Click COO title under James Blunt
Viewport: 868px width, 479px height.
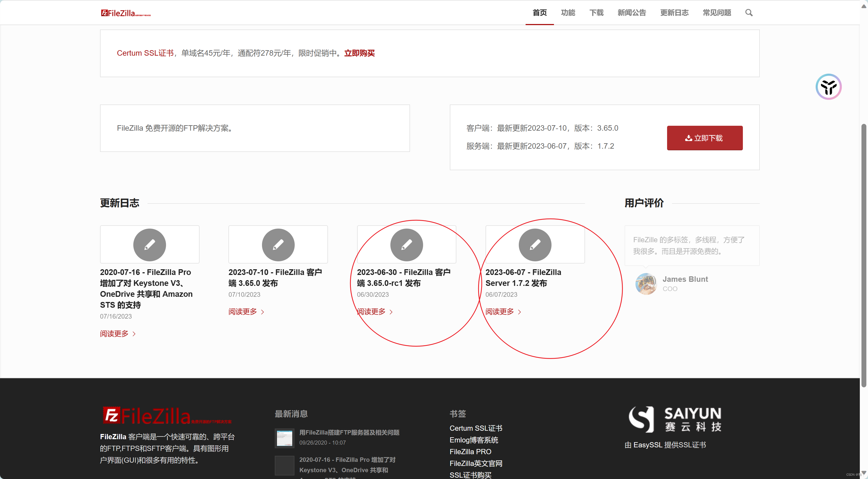click(x=670, y=289)
